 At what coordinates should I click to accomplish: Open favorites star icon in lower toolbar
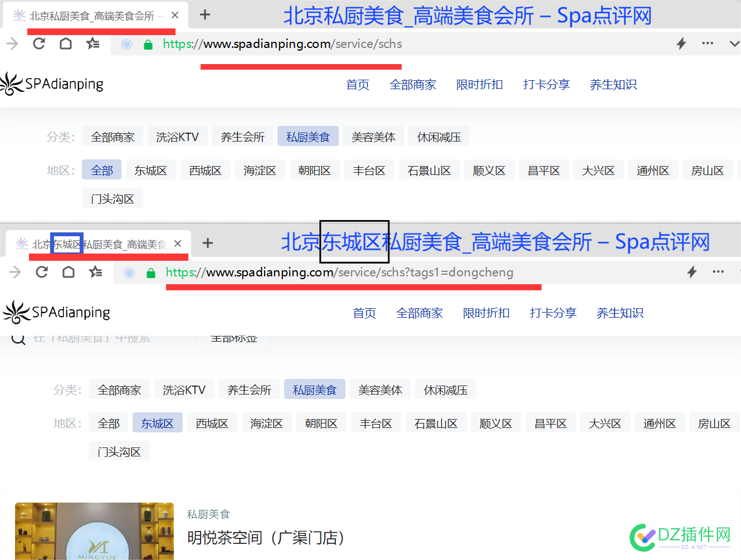coord(96,272)
